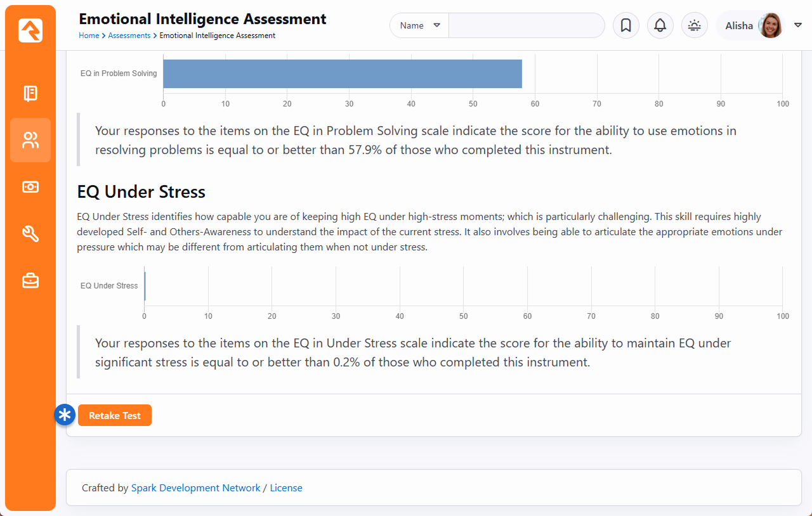Open the Spark Development Network link
The height and width of the screenshot is (516, 812).
195,488
